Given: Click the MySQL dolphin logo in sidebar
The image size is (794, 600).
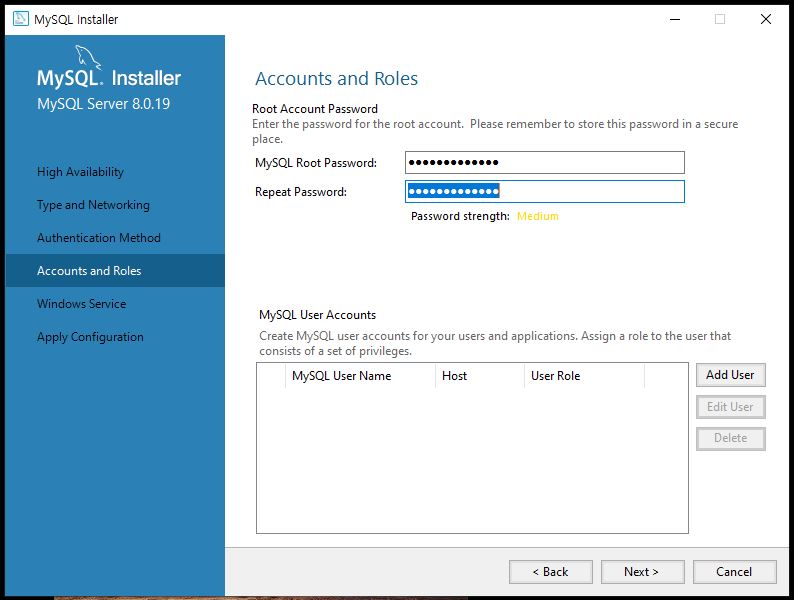Looking at the screenshot, I should coord(88,57).
